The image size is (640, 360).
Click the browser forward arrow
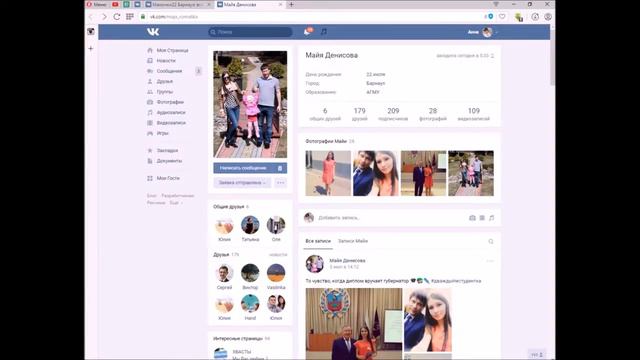104,17
